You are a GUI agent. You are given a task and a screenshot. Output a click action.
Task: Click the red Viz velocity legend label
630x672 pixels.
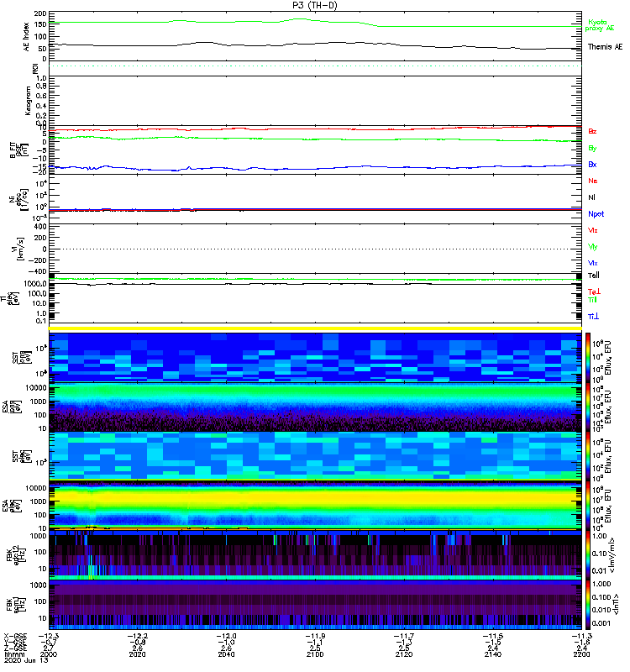(x=592, y=230)
